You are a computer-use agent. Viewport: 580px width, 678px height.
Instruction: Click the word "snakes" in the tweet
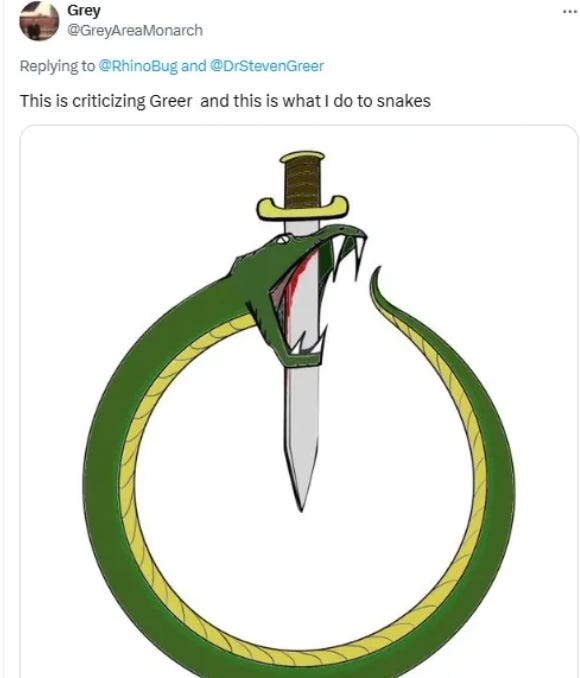coord(404,101)
